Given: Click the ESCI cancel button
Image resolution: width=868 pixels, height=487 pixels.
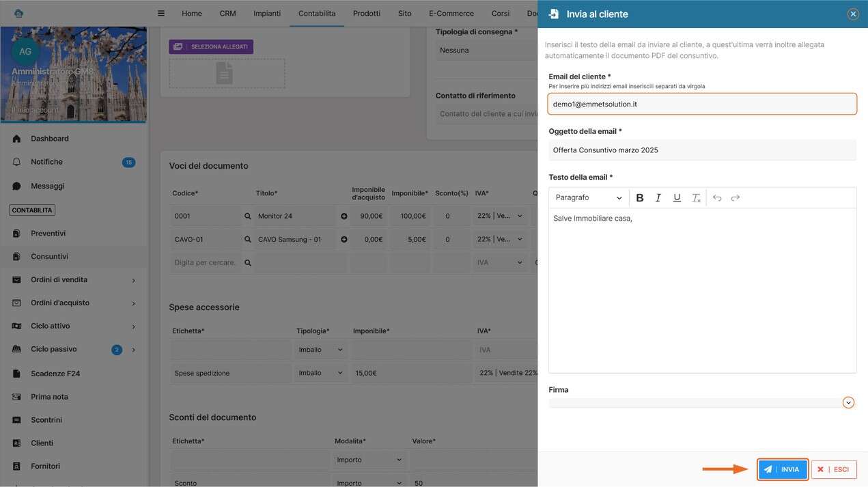Looking at the screenshot, I should point(834,469).
